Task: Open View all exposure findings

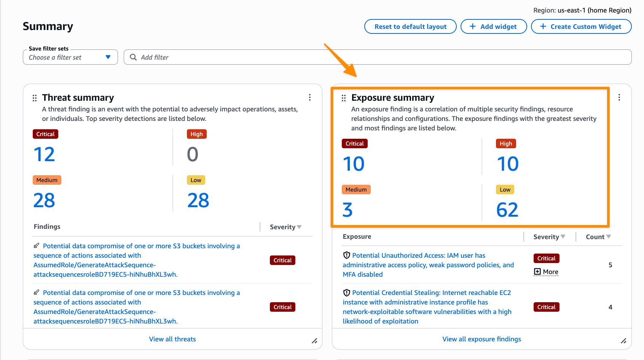Action: tap(481, 339)
